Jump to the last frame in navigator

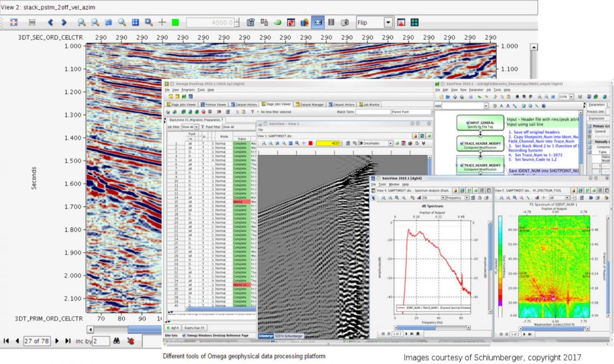point(68,341)
